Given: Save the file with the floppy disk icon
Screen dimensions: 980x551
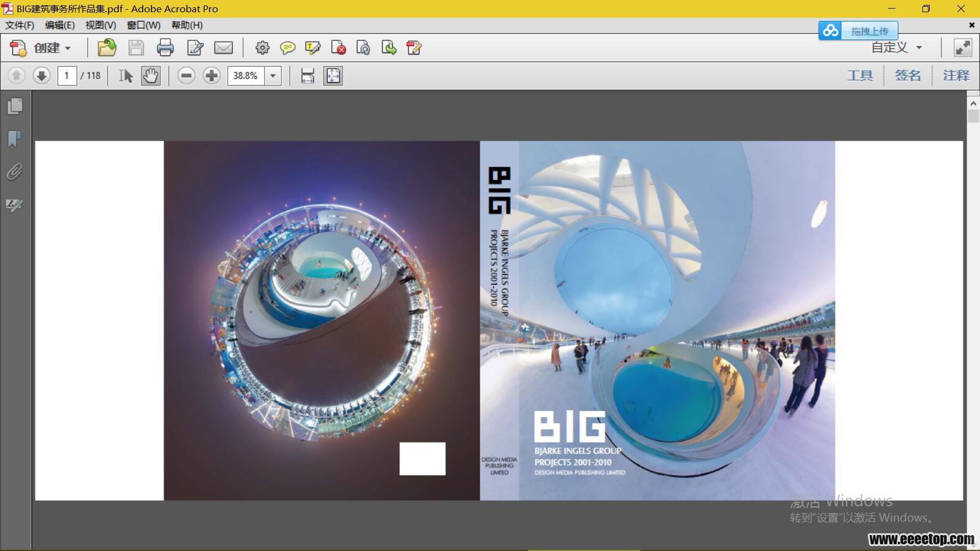Looking at the screenshot, I should click(136, 48).
